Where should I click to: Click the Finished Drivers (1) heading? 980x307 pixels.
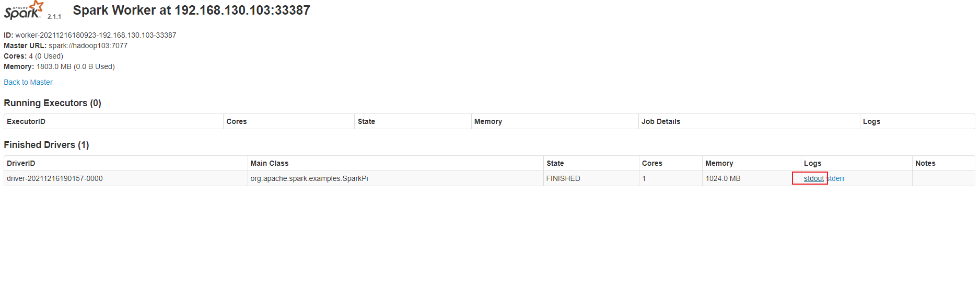(x=46, y=145)
